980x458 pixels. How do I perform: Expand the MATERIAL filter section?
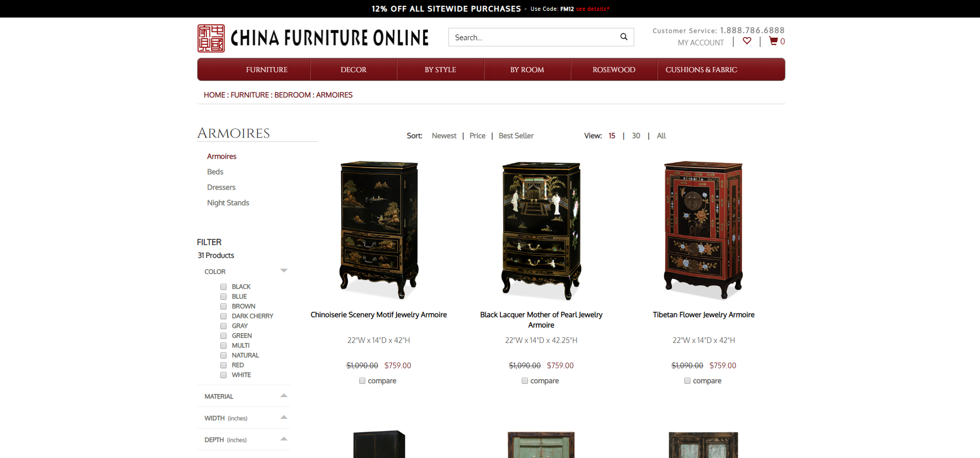[x=284, y=396]
